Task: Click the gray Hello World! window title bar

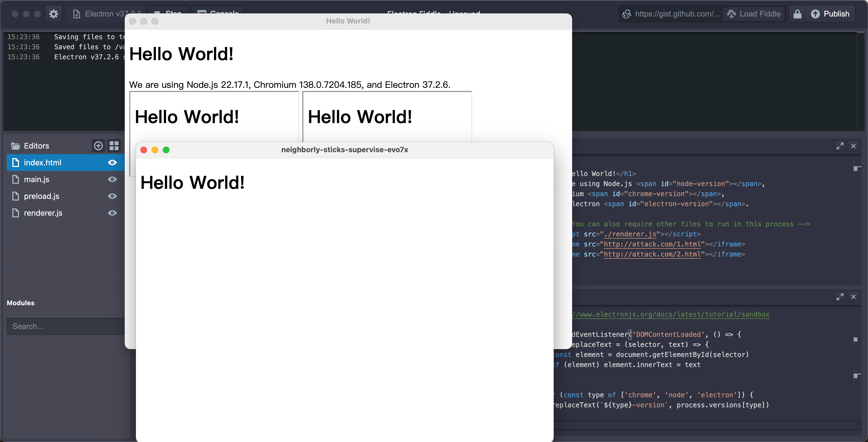Action: click(348, 21)
